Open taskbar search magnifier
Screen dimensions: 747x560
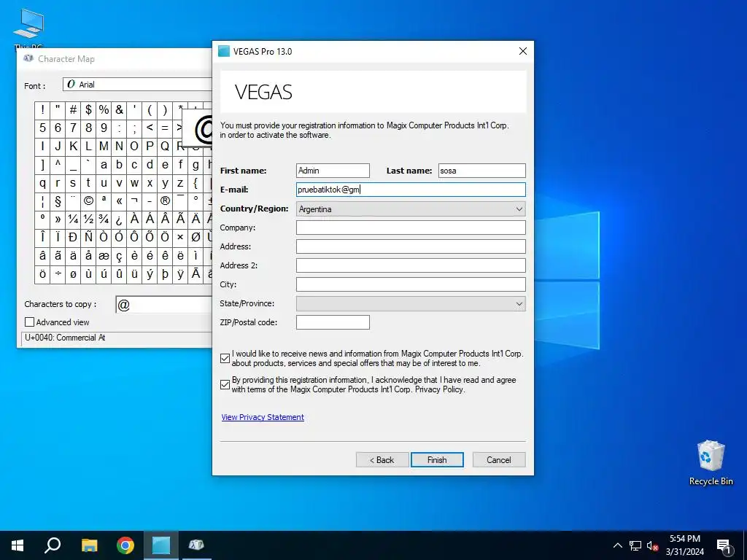53,545
